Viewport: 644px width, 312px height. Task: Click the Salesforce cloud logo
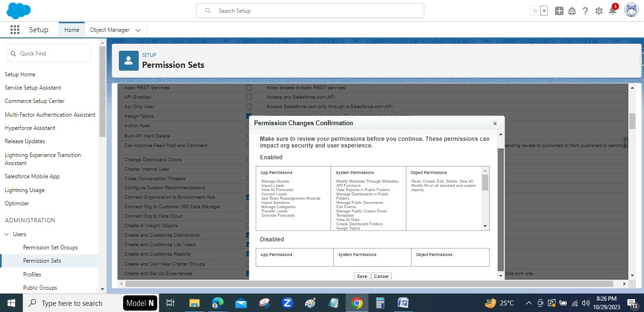(18, 10)
